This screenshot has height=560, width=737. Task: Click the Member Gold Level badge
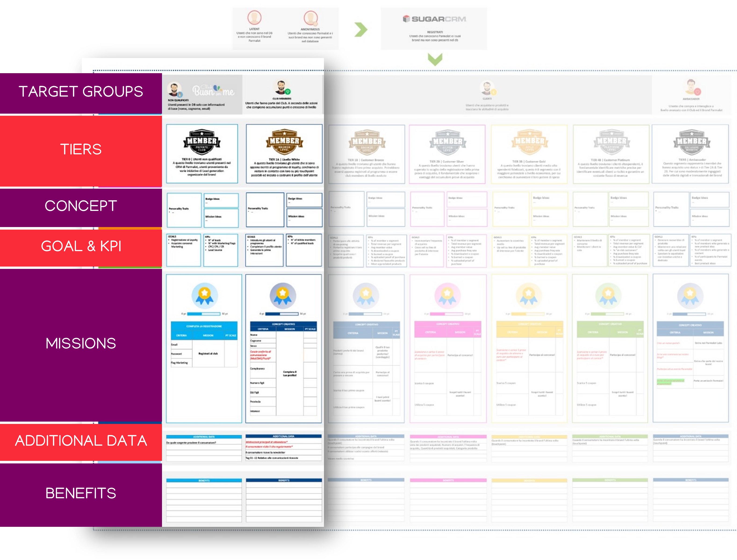click(529, 142)
